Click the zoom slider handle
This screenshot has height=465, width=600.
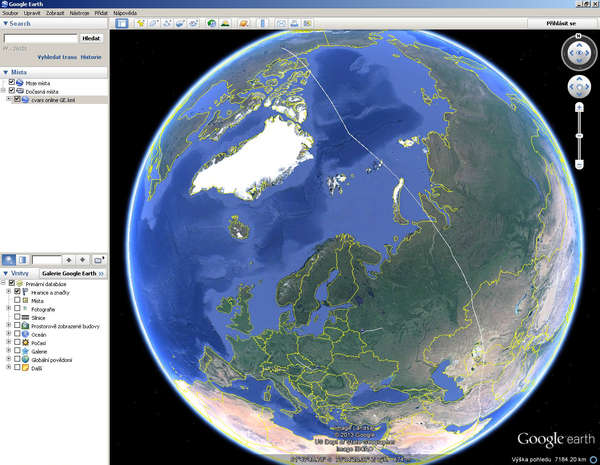coord(579,136)
